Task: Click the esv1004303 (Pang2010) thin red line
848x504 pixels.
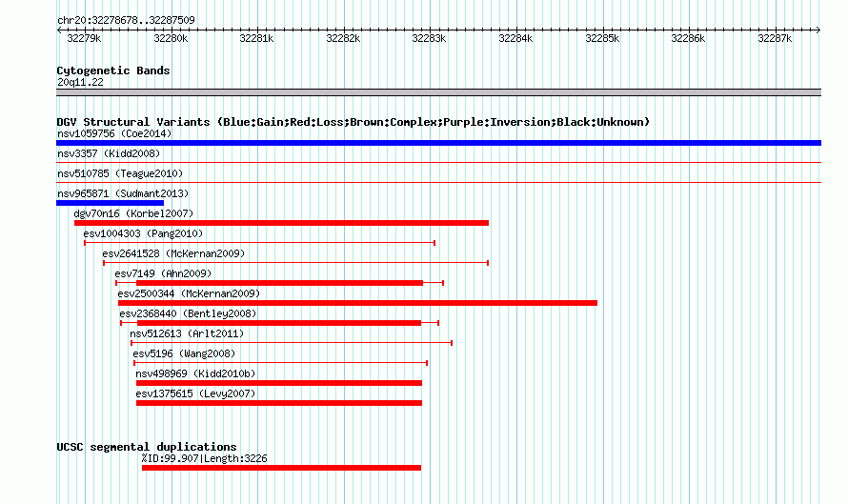Action: pyautogui.click(x=259, y=243)
